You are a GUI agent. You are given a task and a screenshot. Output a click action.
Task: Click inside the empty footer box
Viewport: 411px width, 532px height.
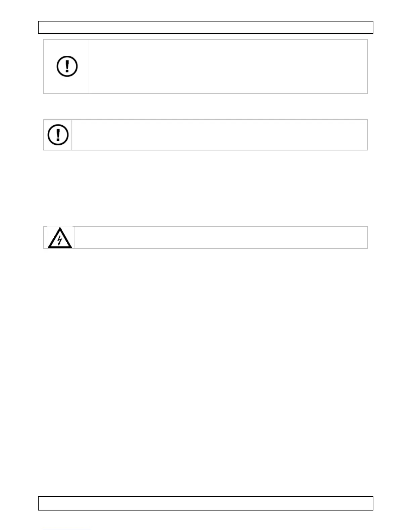[x=206, y=503]
